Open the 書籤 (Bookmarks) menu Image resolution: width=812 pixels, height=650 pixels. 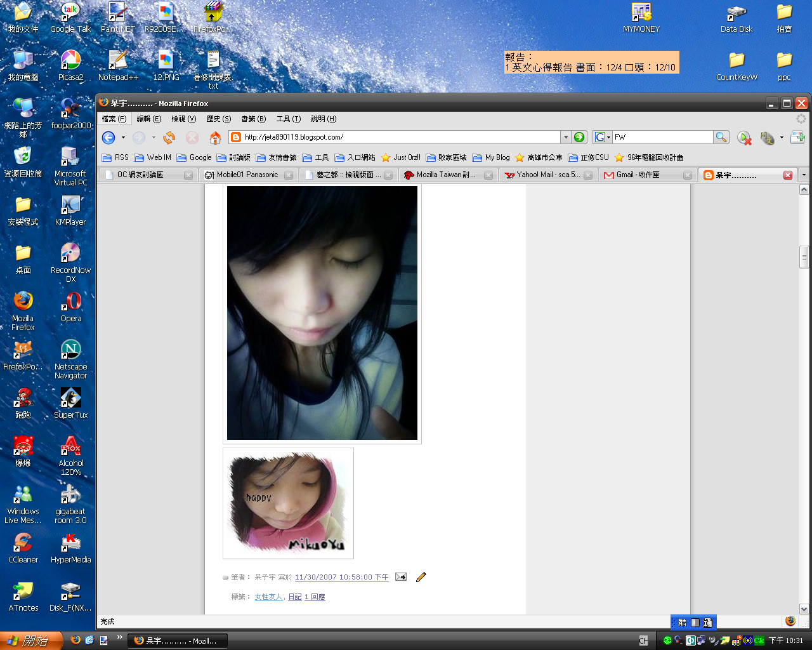coord(253,119)
